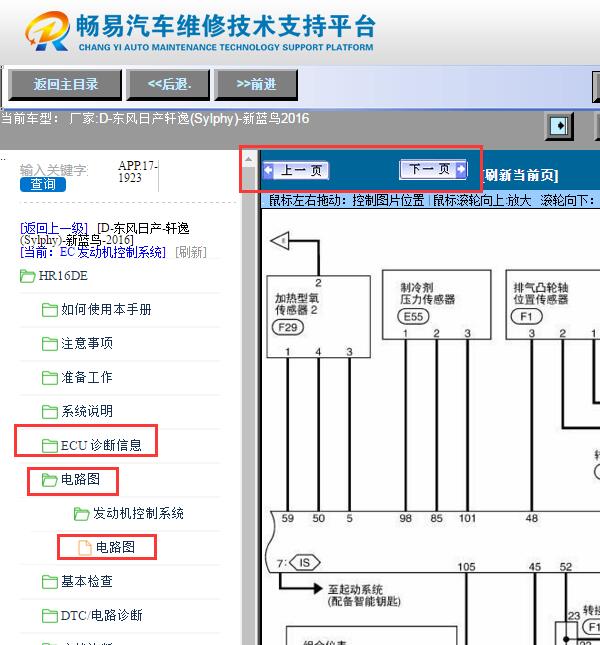Click the left arrow icon on 上一页
Viewport: 600px width, 645px height.
[268, 170]
